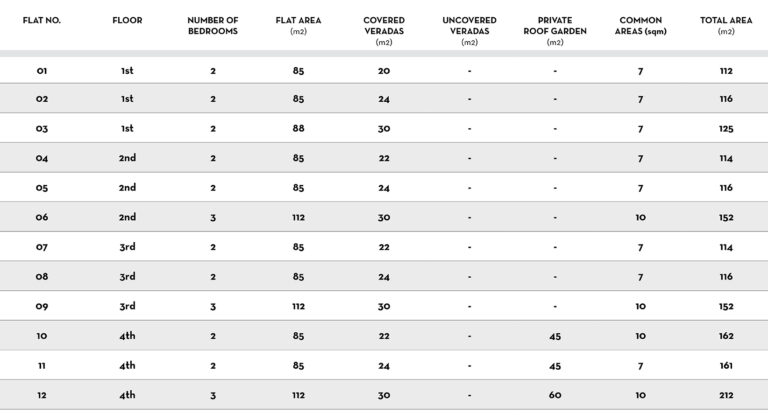Click the total area value 162
Screen dimensions: 768x420
(726, 336)
